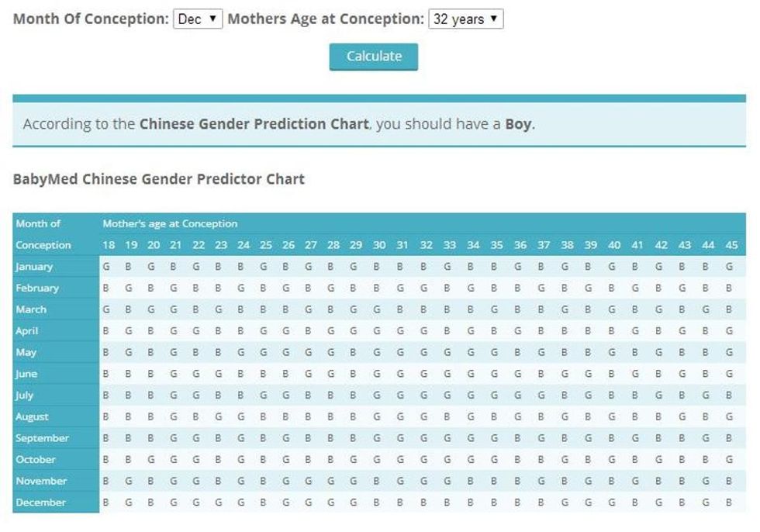The height and width of the screenshot is (532, 760).
Task: Click the Mother's age at Conception table header
Action: click(x=170, y=223)
